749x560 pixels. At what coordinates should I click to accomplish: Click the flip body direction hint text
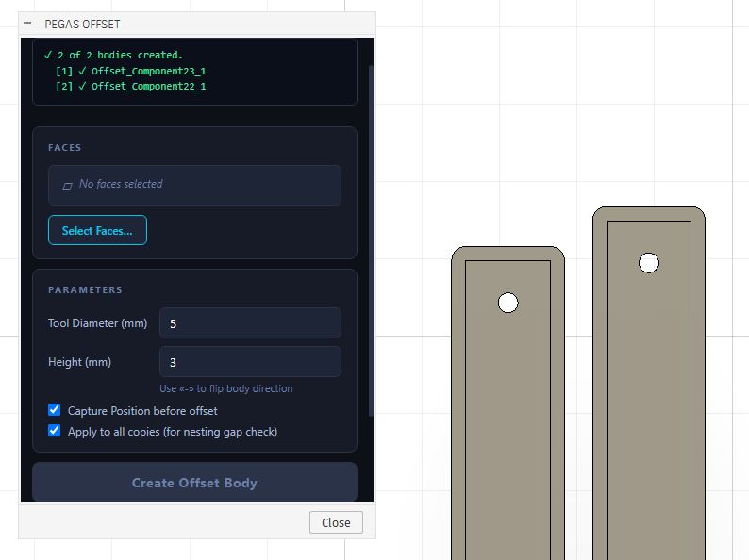(x=226, y=388)
